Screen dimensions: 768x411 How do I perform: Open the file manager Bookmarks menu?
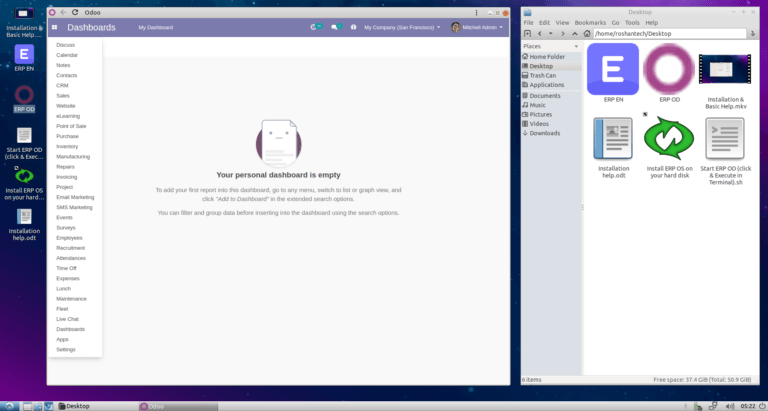[x=590, y=23]
